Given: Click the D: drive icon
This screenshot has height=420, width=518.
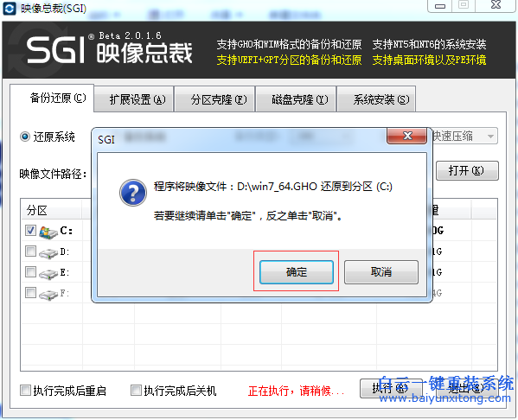Looking at the screenshot, I should click(48, 253).
